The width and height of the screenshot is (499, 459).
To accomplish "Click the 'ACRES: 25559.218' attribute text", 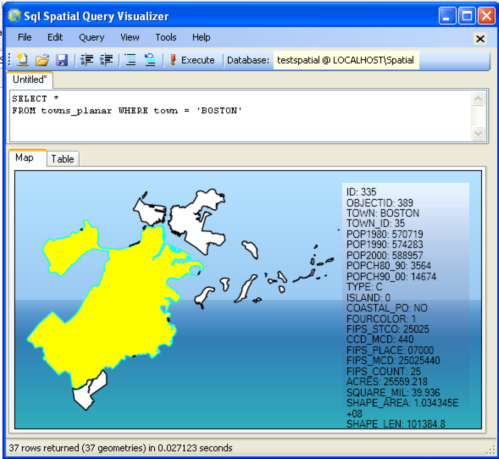I will click(x=387, y=382).
